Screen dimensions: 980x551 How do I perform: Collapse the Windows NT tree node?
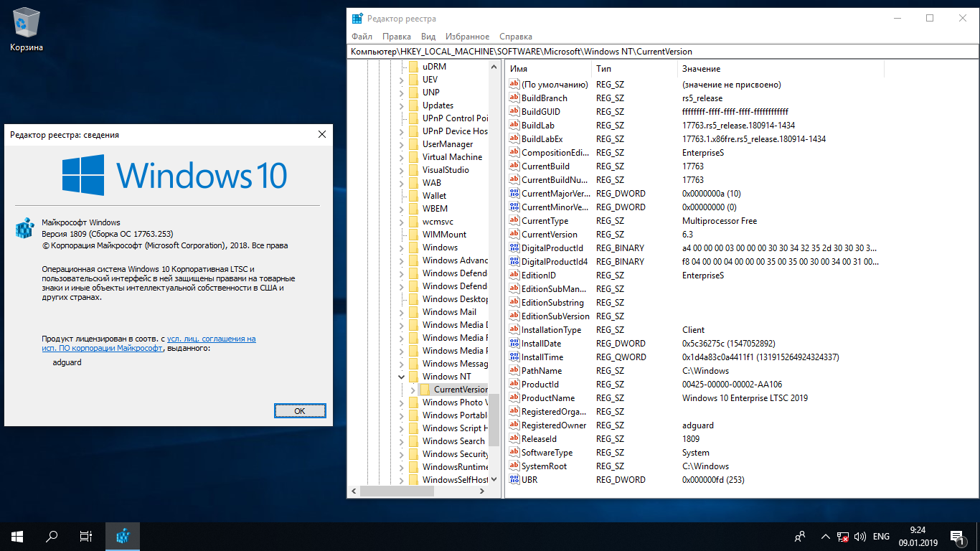(401, 377)
